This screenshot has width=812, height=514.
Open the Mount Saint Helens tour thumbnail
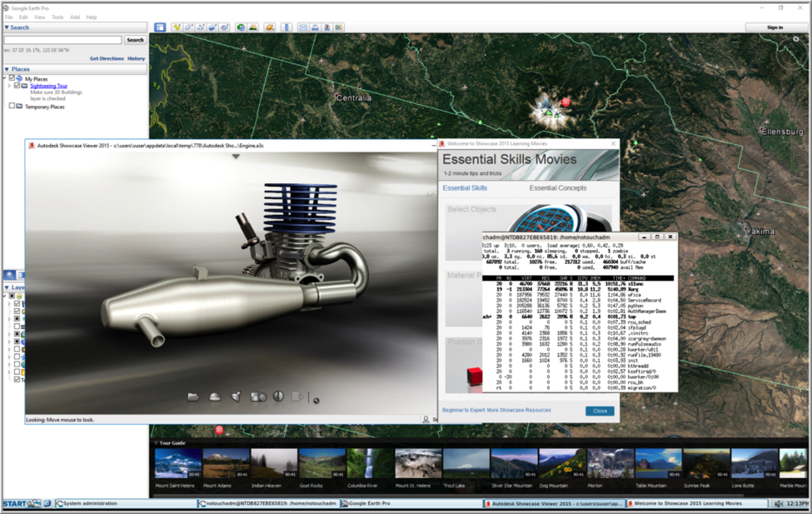point(178,463)
